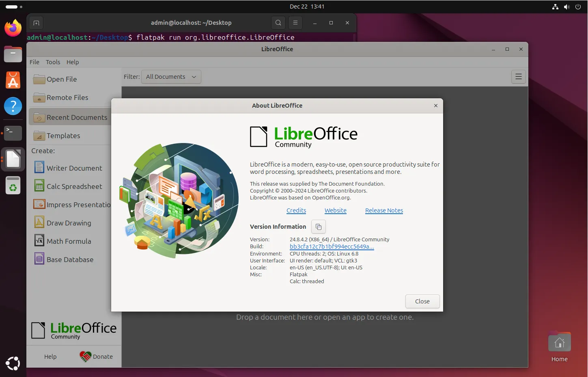The height and width of the screenshot is (377, 588).
Task: Click the terminal search icon
Action: click(278, 23)
